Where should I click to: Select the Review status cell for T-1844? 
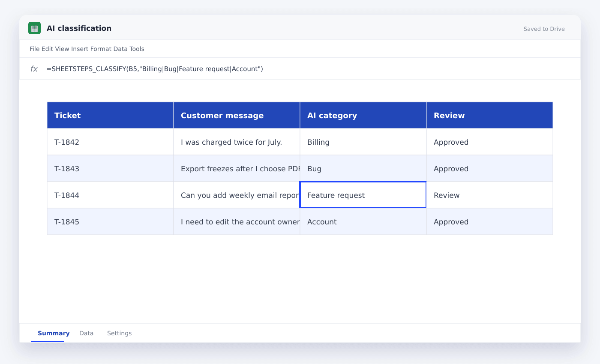tap(489, 195)
